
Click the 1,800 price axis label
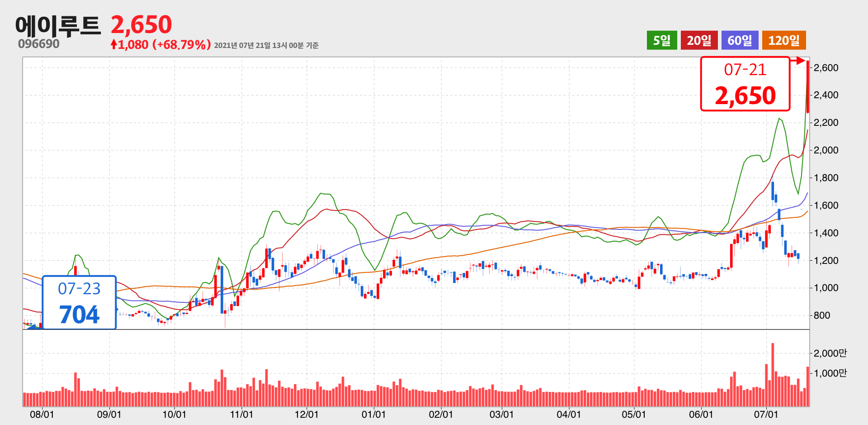pyautogui.click(x=826, y=178)
